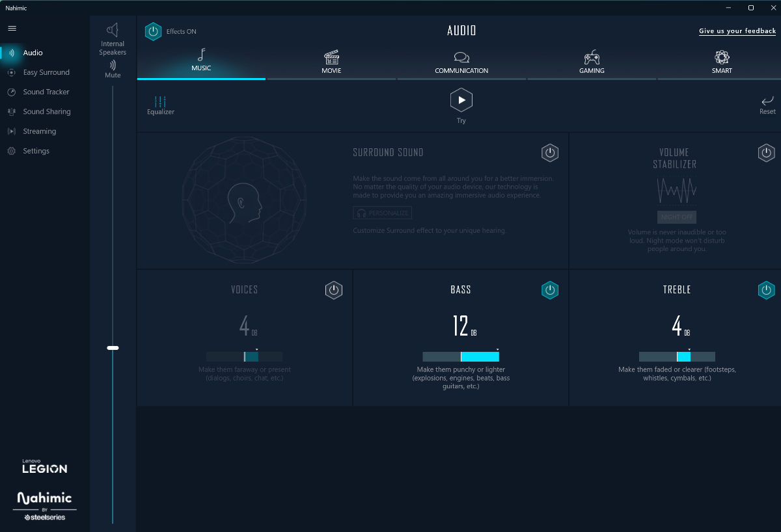Switch to the Movie profile tab
This screenshot has width=781, height=532.
tap(331, 62)
